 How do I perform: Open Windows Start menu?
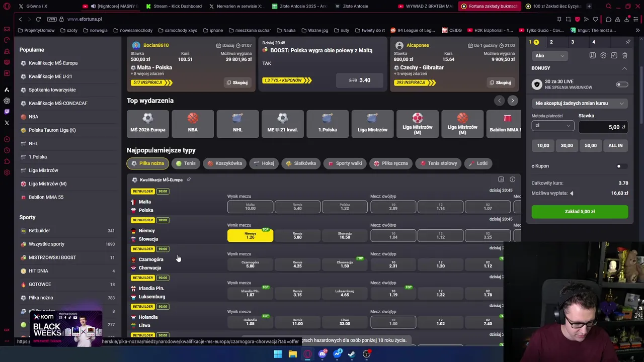tap(278, 354)
